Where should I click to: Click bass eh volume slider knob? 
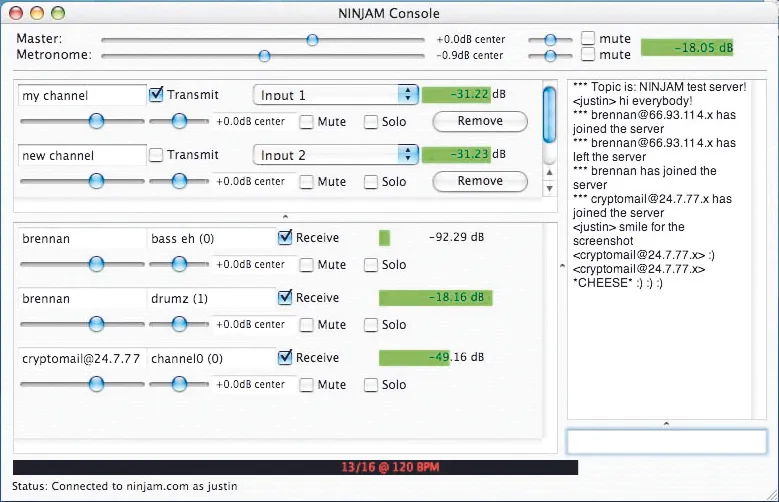point(96,264)
